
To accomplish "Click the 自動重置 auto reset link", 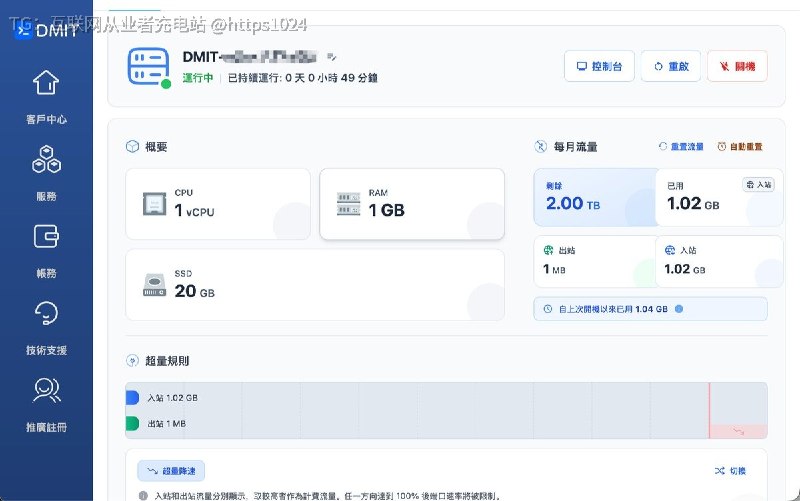I will [740, 146].
